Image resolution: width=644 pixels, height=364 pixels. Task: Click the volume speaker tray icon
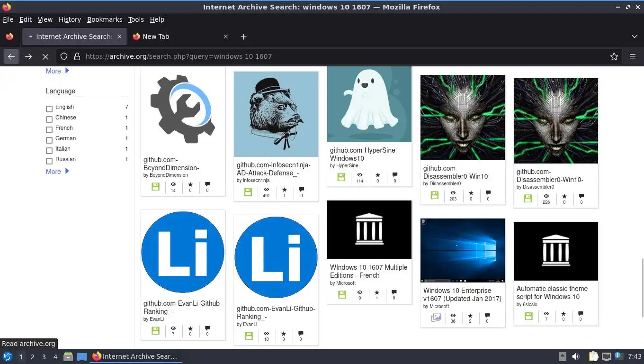(x=576, y=356)
